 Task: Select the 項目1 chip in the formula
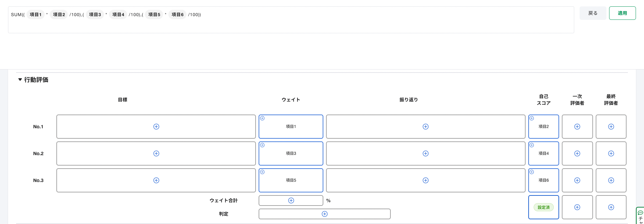(x=36, y=14)
